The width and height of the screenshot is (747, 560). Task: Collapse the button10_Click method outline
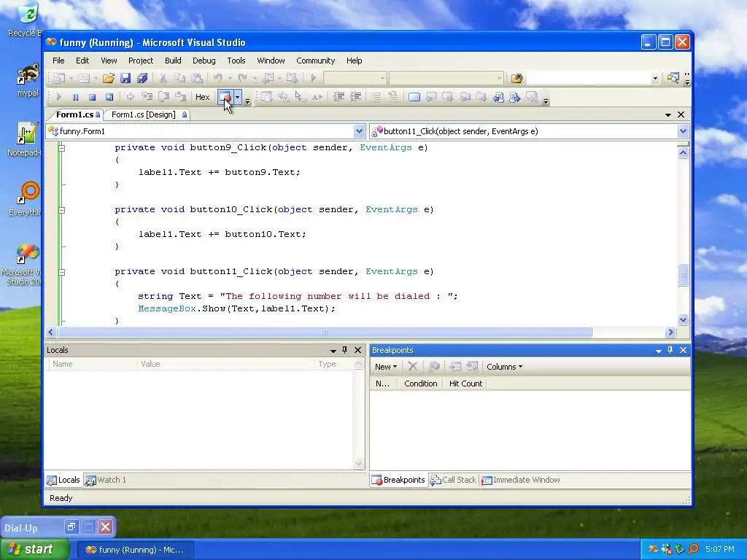(x=61, y=210)
